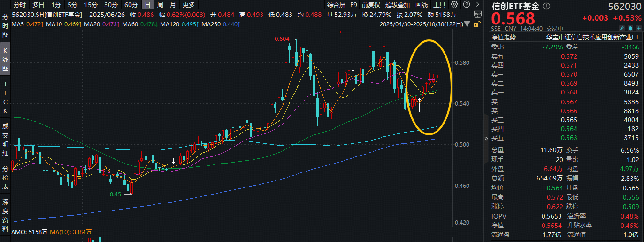This screenshot has height=242, width=644.
Task: Select the 日 daily period
Action: (x=147, y=5)
